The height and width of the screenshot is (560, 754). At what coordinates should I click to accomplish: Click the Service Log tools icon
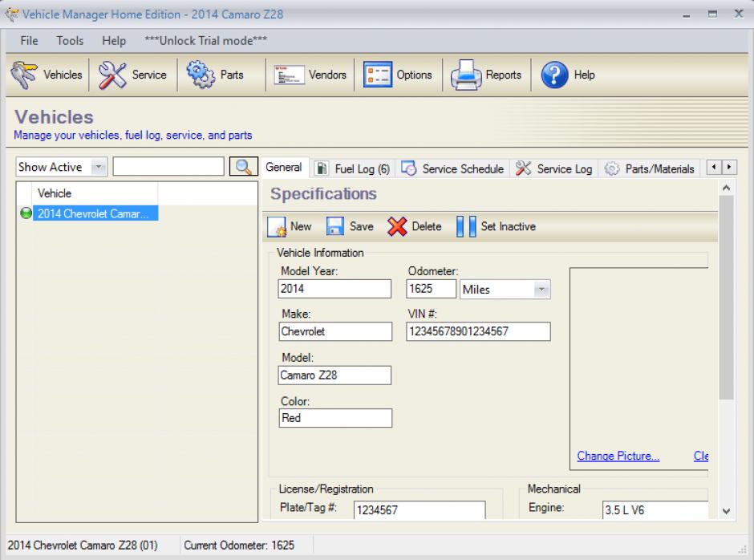click(523, 168)
